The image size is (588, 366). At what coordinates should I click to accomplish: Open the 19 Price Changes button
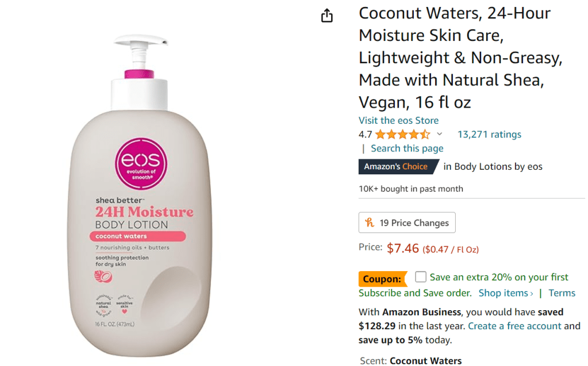point(407,223)
